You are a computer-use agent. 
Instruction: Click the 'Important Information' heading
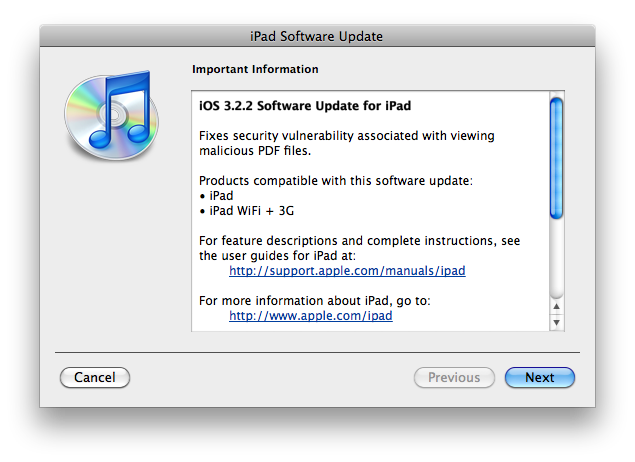(255, 69)
